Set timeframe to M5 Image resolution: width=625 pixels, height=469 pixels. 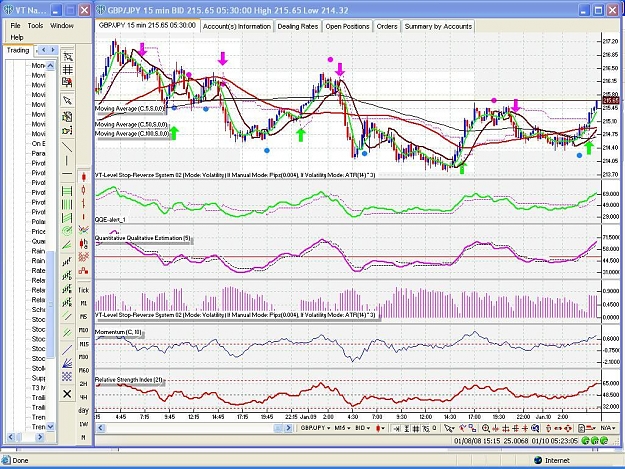84,317
